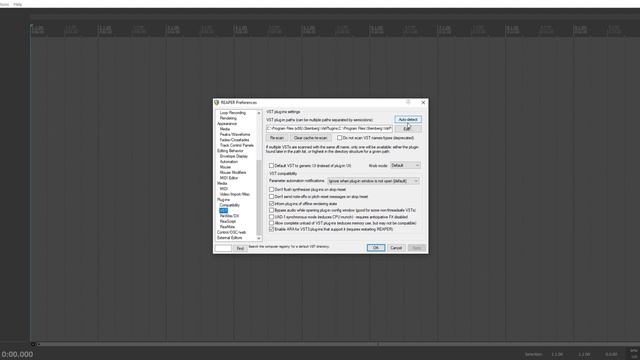
Task: Select the highlighted VST tree item
Action: click(223, 211)
